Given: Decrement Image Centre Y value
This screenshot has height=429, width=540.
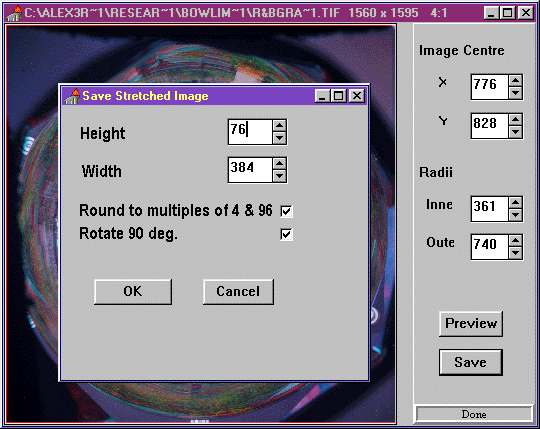Looking at the screenshot, I should pos(516,132).
